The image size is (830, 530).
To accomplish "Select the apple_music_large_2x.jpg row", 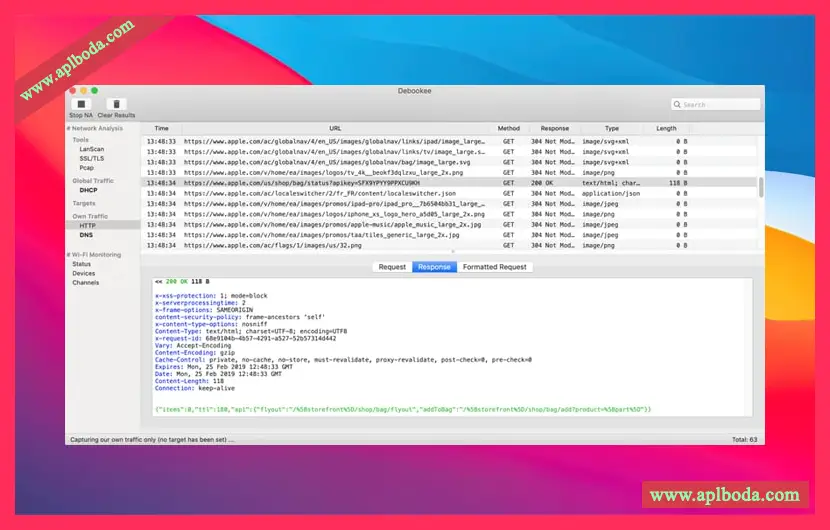I will pyautogui.click(x=449, y=224).
